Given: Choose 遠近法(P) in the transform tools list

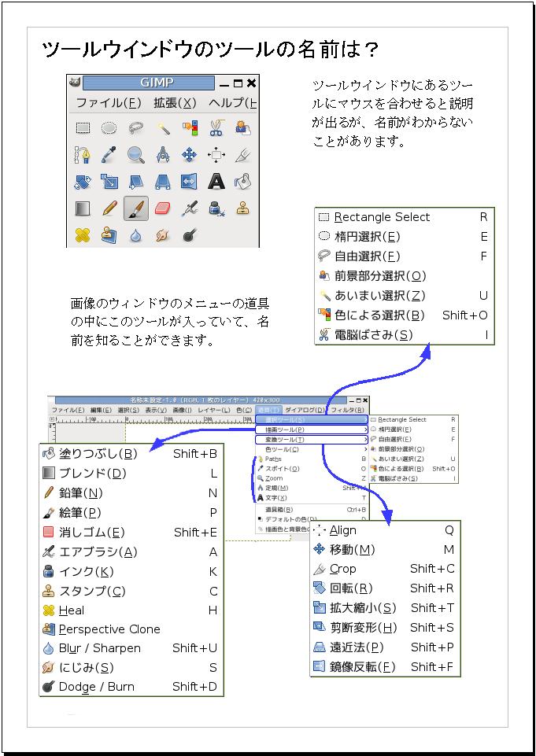Looking at the screenshot, I should 384,647.
